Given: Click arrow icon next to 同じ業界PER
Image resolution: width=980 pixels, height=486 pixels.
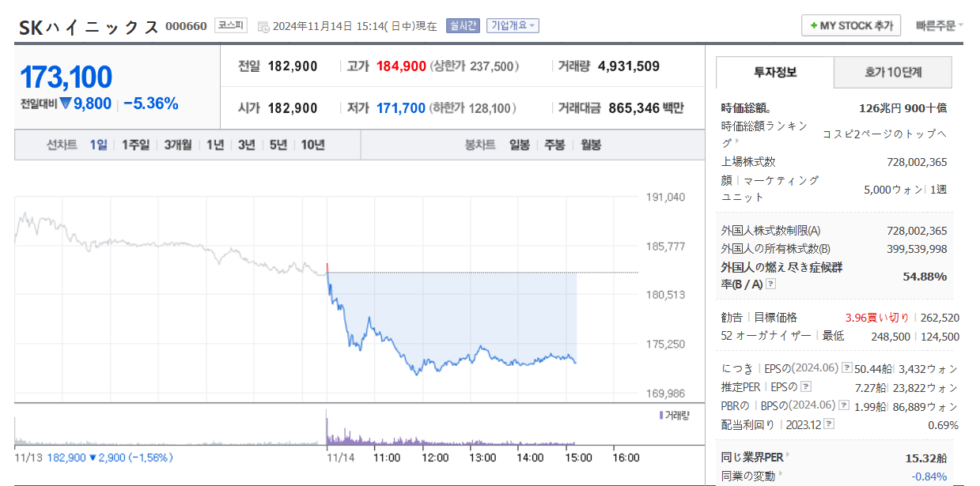Looking at the screenshot, I should click(788, 455).
